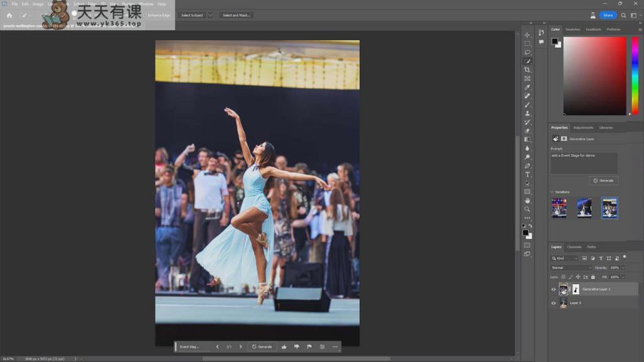Toggle Quick Mask mode

click(528, 246)
